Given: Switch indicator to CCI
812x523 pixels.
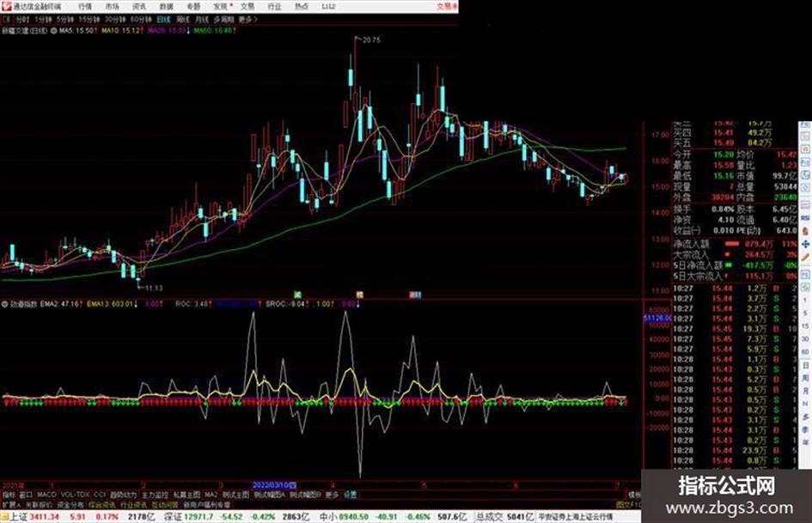Looking at the screenshot, I should (x=100, y=495).
